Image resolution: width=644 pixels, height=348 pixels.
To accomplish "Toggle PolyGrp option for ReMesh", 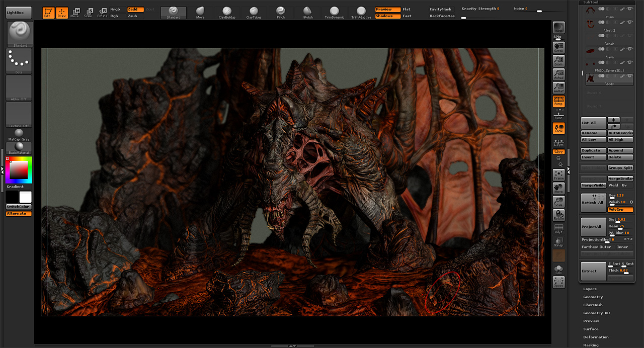I will (x=620, y=209).
